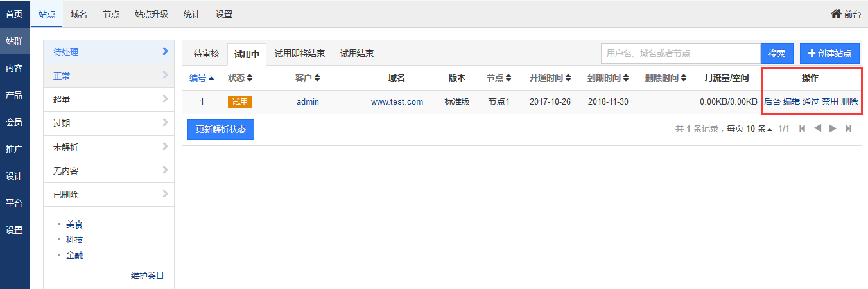Jump to the last page of results

click(848, 128)
